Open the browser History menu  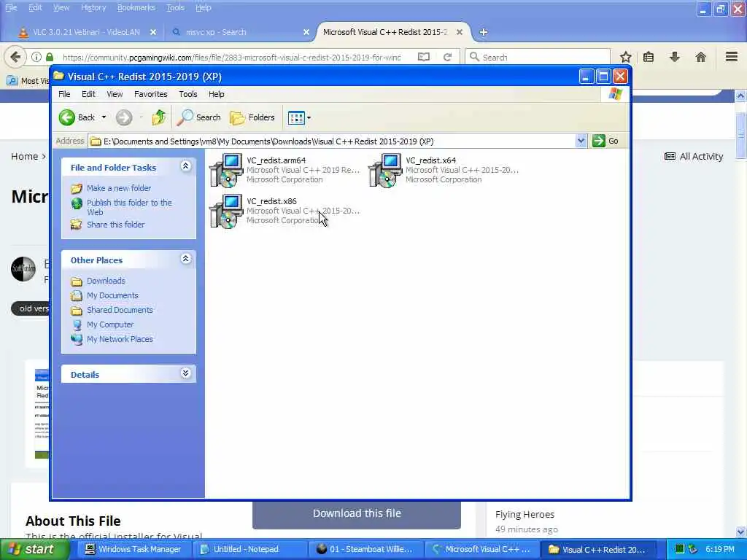pos(93,7)
